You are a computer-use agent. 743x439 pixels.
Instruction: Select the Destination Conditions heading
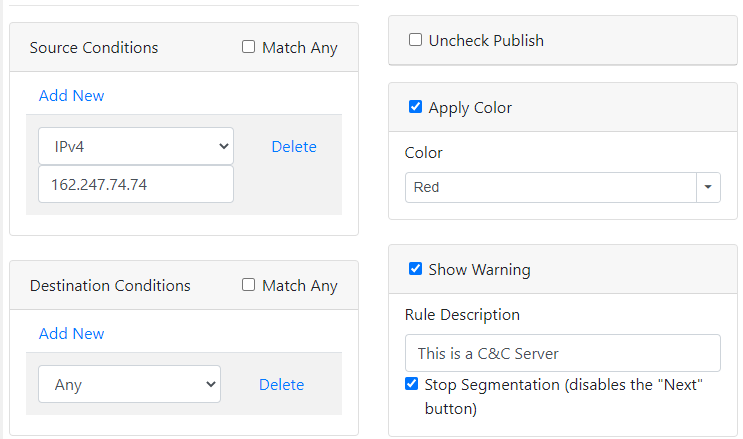click(110, 285)
